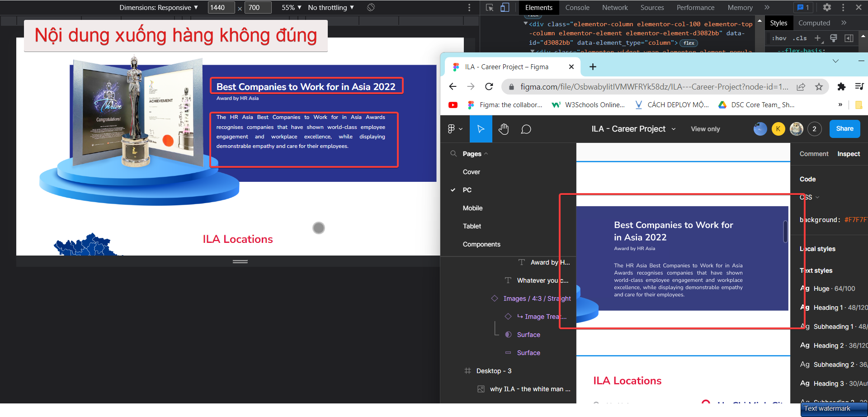Click the viewport height field showing 700
This screenshot has height=417, width=868.
pyautogui.click(x=258, y=8)
